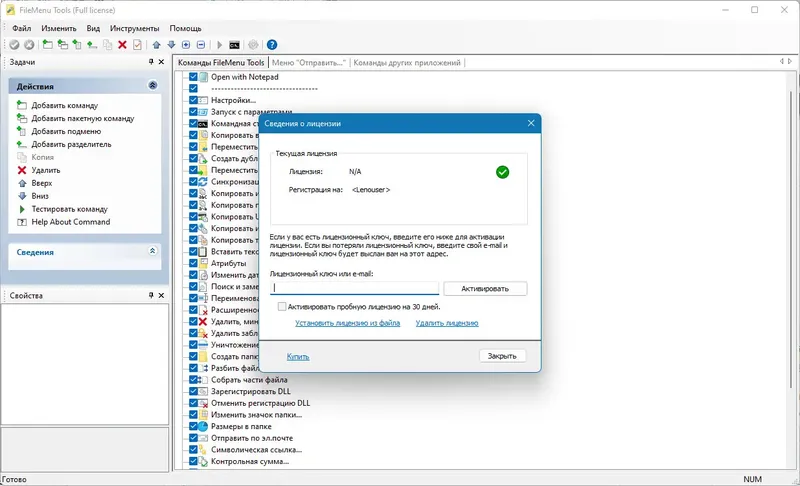Viewport: 800px width, 486px height.
Task: Close the Свойства panel
Action: (161, 295)
